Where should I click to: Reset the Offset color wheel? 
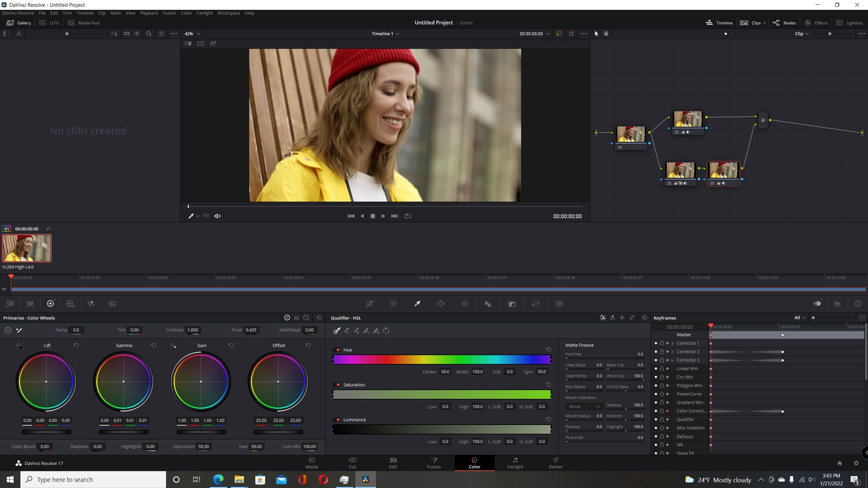pos(308,345)
